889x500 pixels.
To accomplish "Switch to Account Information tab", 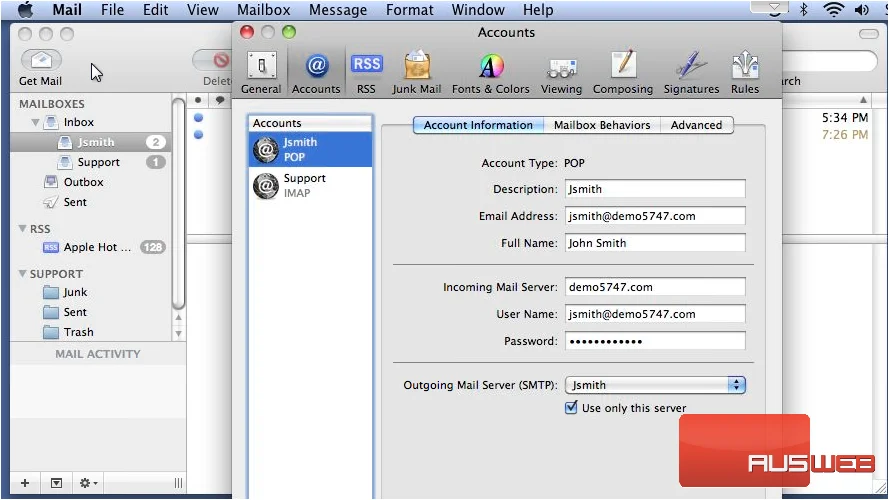I will pyautogui.click(x=479, y=125).
